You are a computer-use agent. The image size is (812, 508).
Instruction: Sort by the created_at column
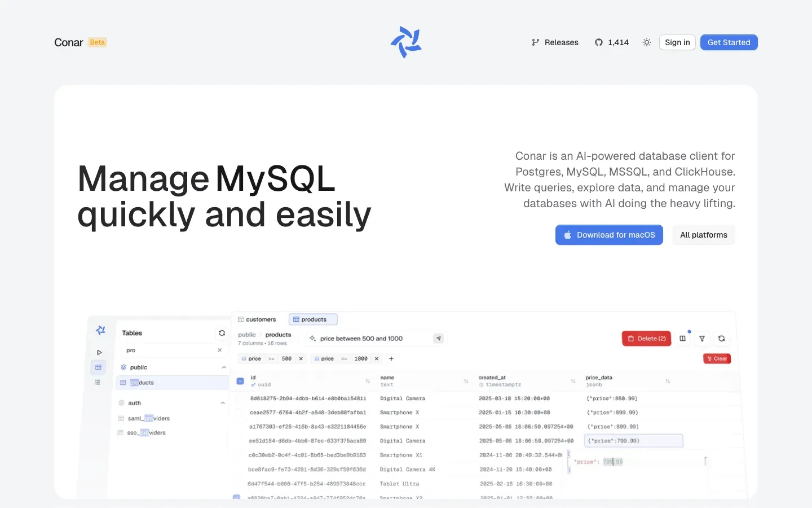click(x=573, y=382)
